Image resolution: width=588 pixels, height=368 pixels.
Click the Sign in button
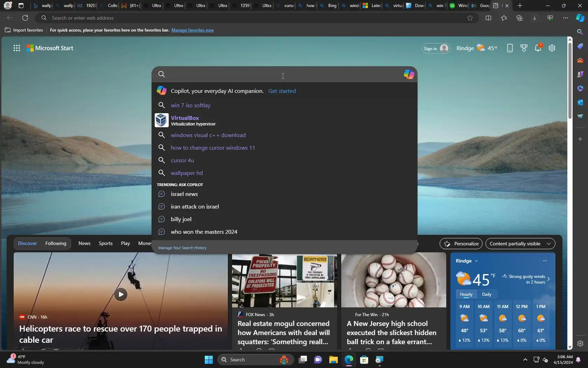436,48
